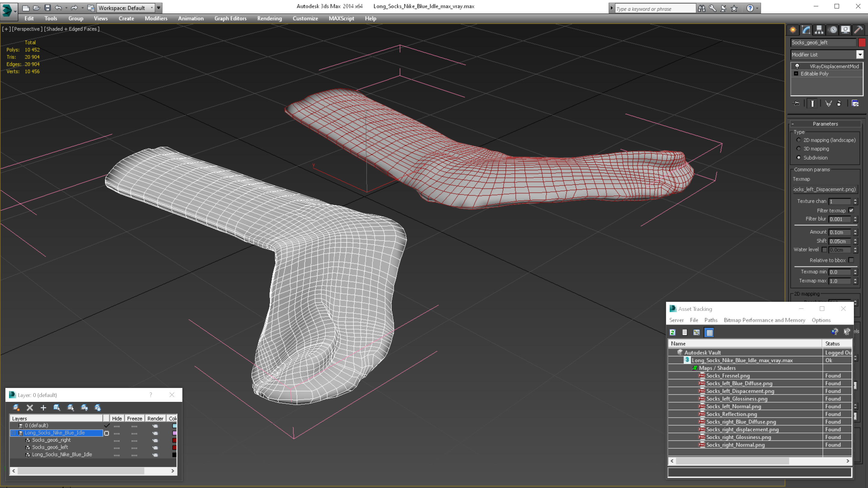Click the Status column header in Asset Tracking
Image resolution: width=868 pixels, height=488 pixels.
(837, 343)
